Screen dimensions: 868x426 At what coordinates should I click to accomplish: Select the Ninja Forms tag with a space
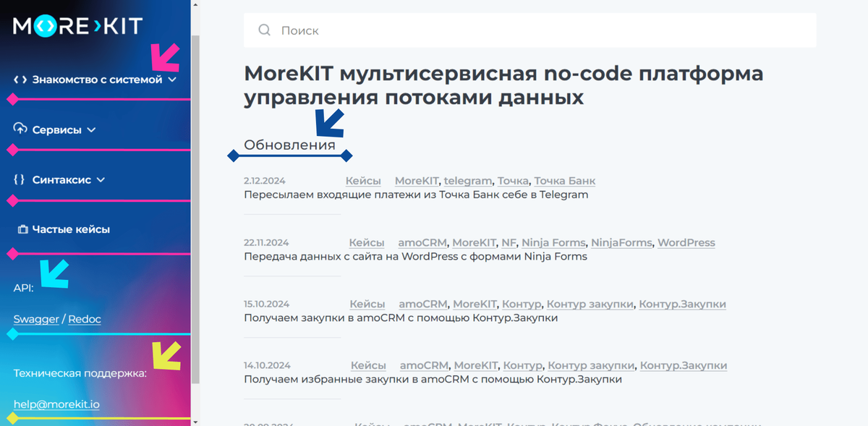click(x=553, y=242)
